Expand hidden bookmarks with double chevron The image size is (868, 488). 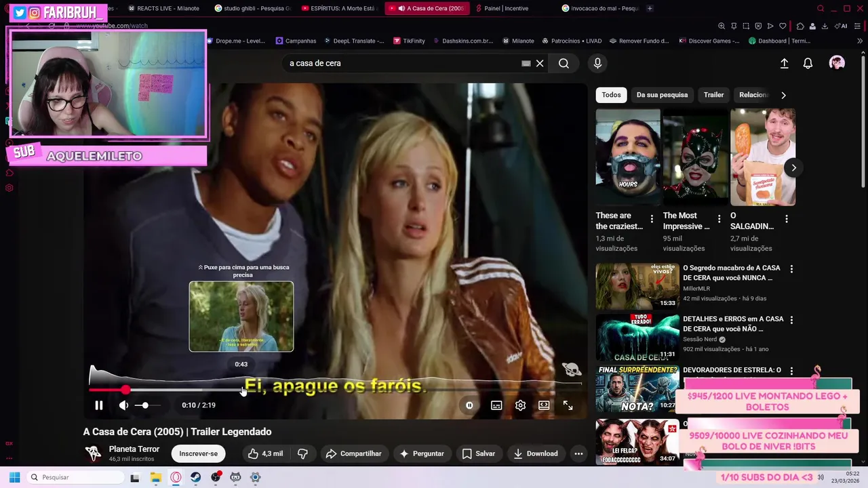tap(860, 41)
